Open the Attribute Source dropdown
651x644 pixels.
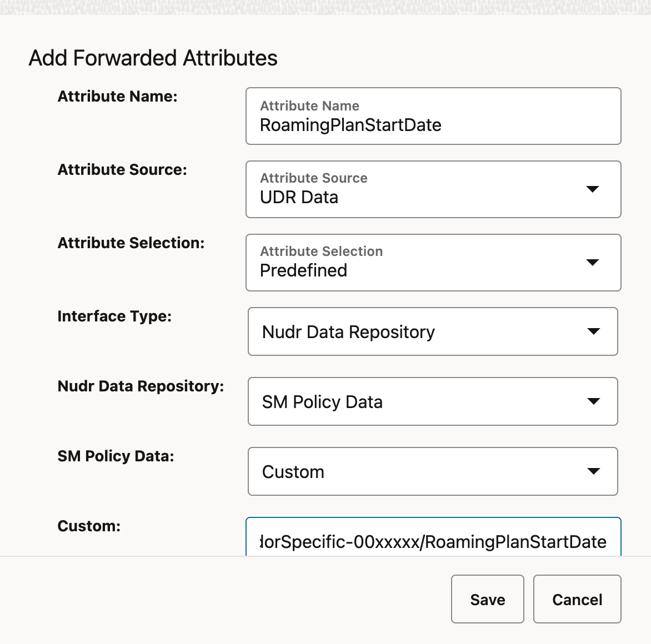click(x=433, y=189)
